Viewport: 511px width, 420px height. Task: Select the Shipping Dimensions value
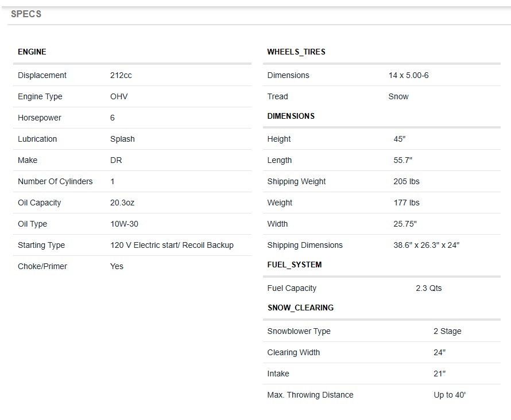coord(426,245)
